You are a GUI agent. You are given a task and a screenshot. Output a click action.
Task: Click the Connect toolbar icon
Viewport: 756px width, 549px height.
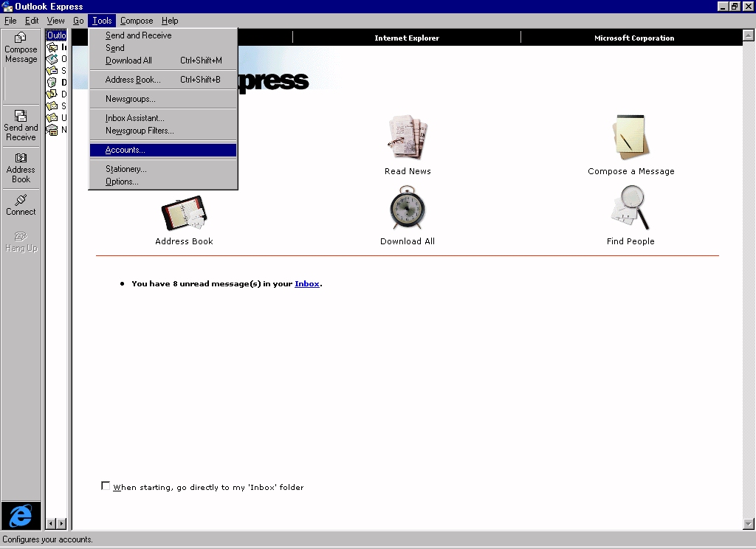tap(21, 205)
